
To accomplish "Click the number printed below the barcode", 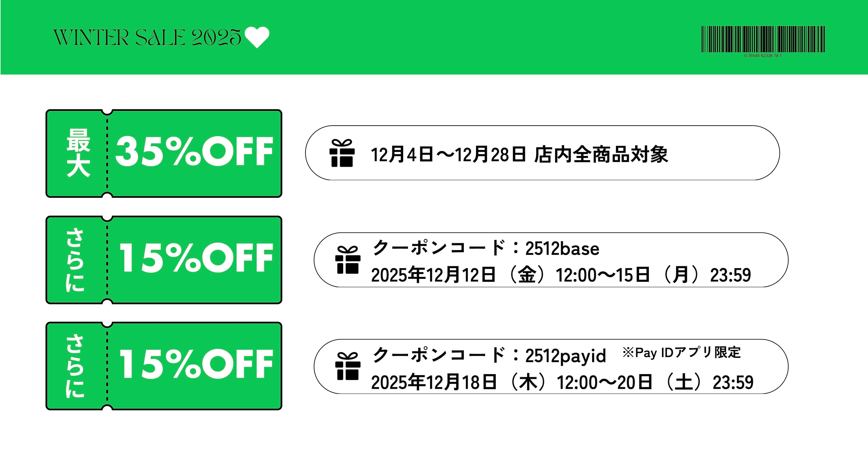I will tap(763, 56).
